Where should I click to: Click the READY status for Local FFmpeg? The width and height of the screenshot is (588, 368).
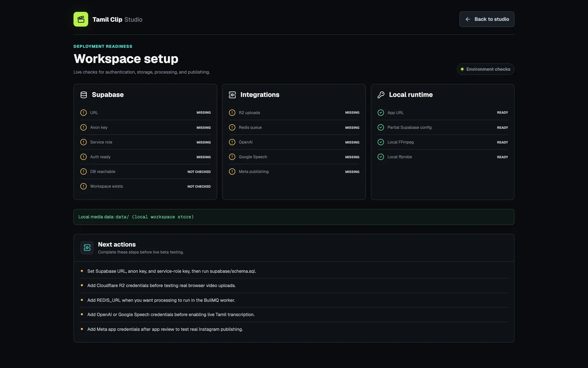[x=502, y=142]
